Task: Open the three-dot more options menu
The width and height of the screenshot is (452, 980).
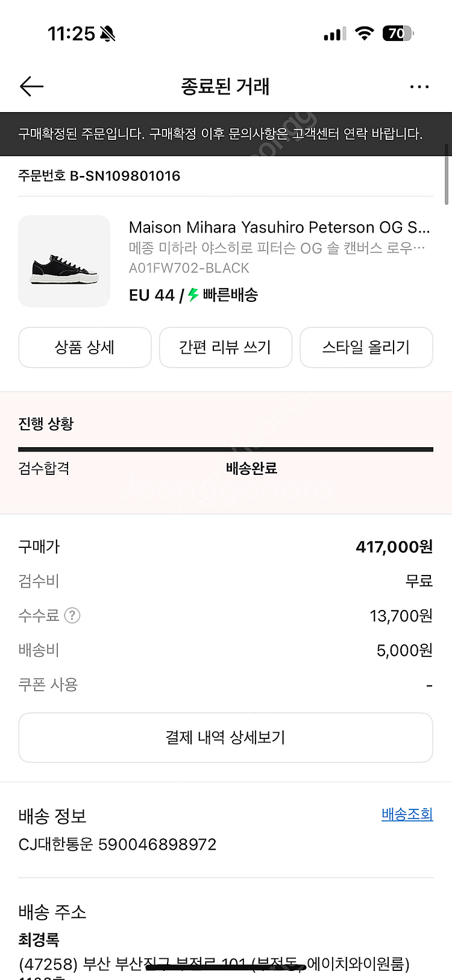Action: [419, 87]
